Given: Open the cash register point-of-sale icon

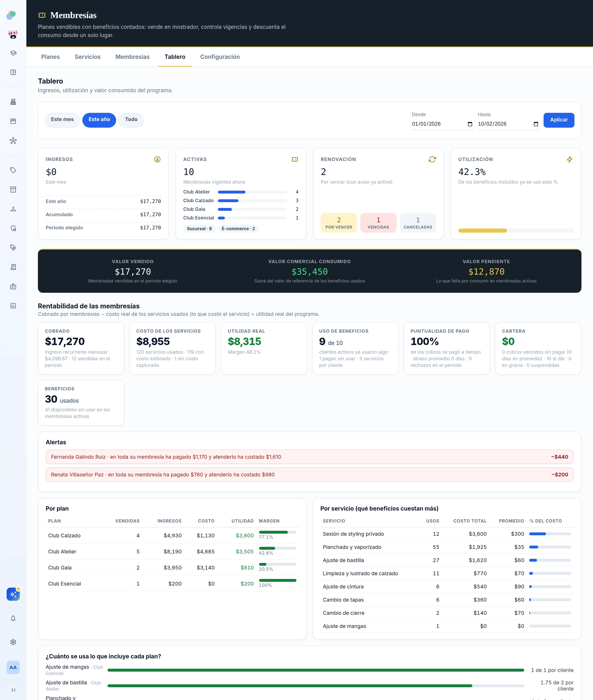Looking at the screenshot, I should pyautogui.click(x=13, y=102).
